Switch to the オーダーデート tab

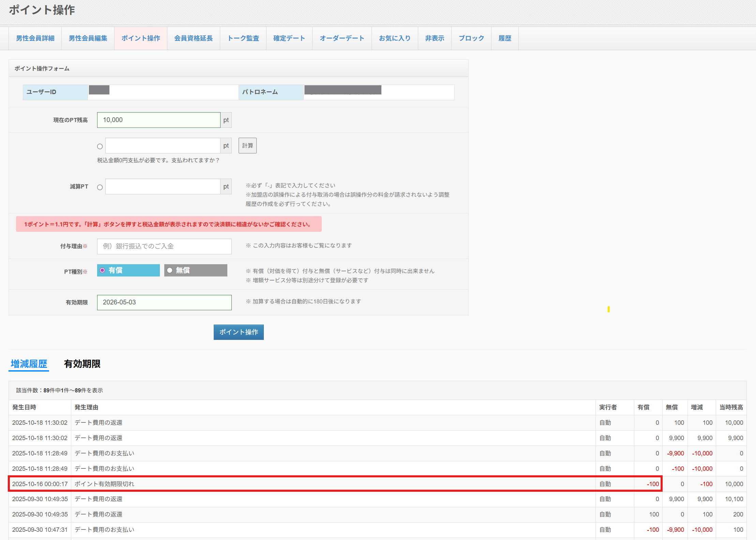[x=342, y=38]
